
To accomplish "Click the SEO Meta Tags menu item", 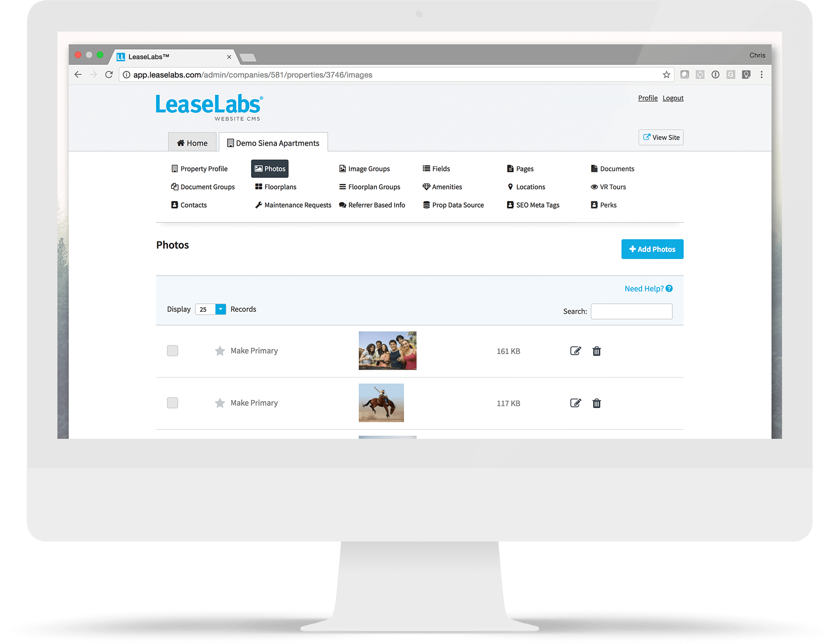I will coord(537,205).
